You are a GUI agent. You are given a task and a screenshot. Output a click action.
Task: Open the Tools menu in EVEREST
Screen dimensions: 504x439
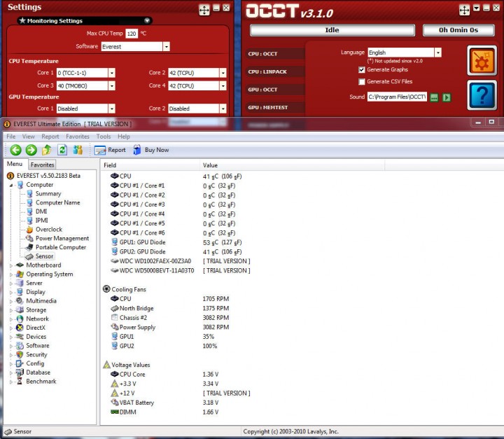click(x=104, y=137)
